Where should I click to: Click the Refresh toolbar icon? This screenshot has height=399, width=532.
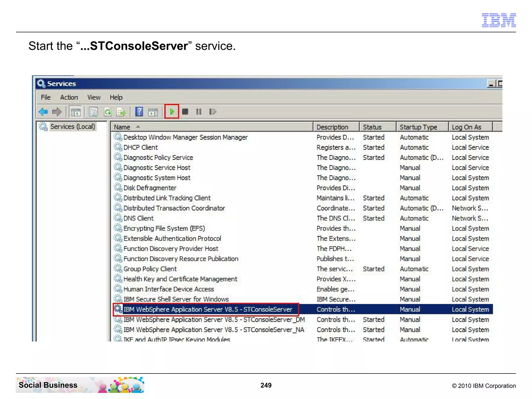107,112
